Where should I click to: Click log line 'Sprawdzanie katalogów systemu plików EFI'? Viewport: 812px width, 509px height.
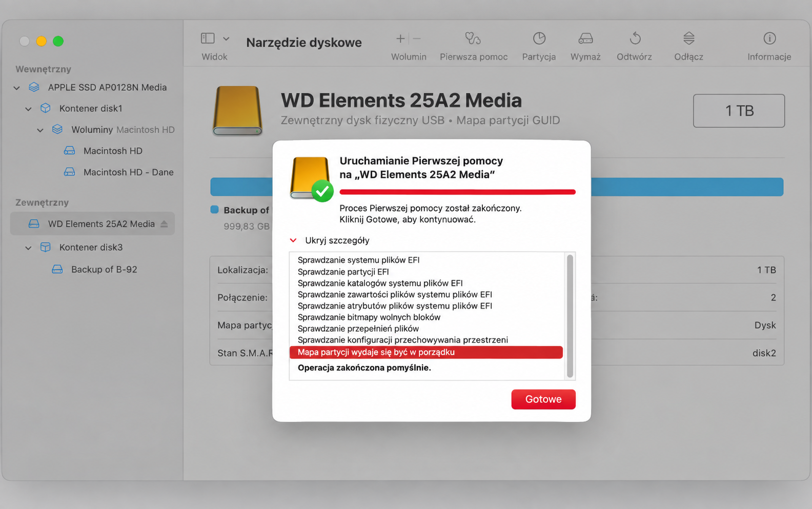point(380,283)
